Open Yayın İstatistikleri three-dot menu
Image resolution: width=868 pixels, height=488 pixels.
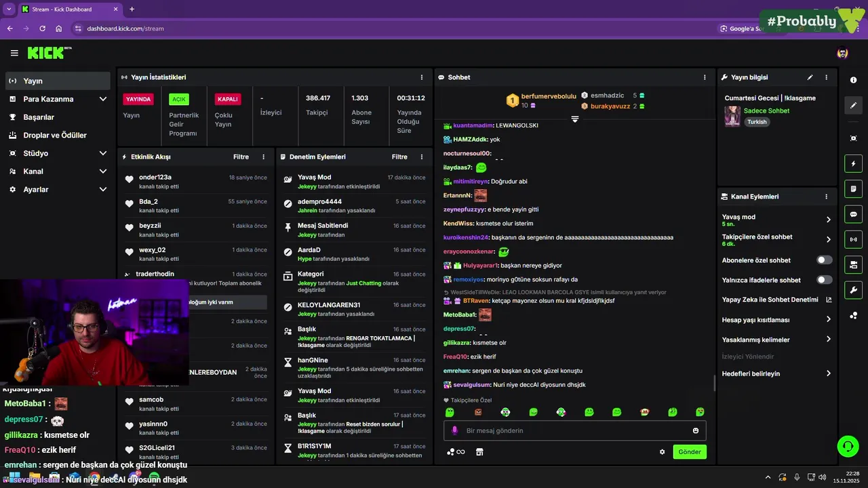tap(422, 77)
